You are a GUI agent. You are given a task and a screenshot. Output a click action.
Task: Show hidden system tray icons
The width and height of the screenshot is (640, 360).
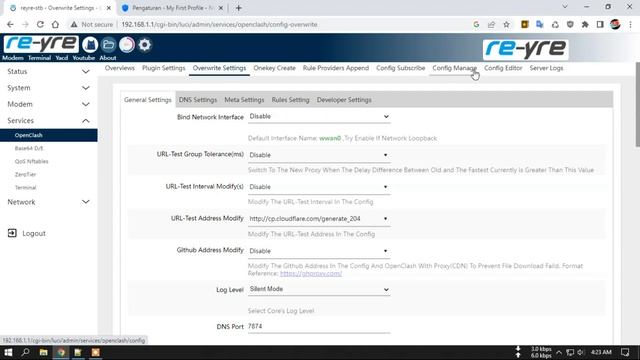559,352
